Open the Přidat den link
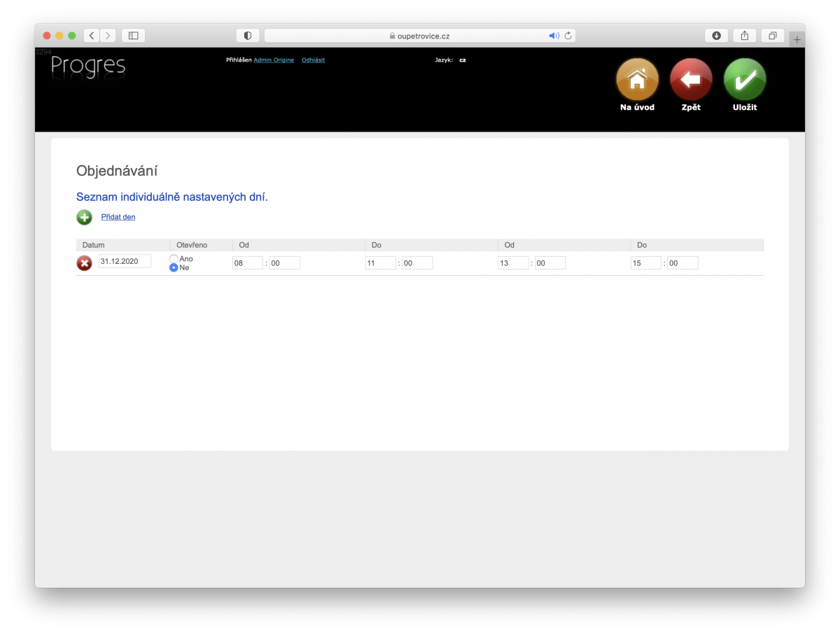Image resolution: width=840 pixels, height=634 pixels. [118, 217]
